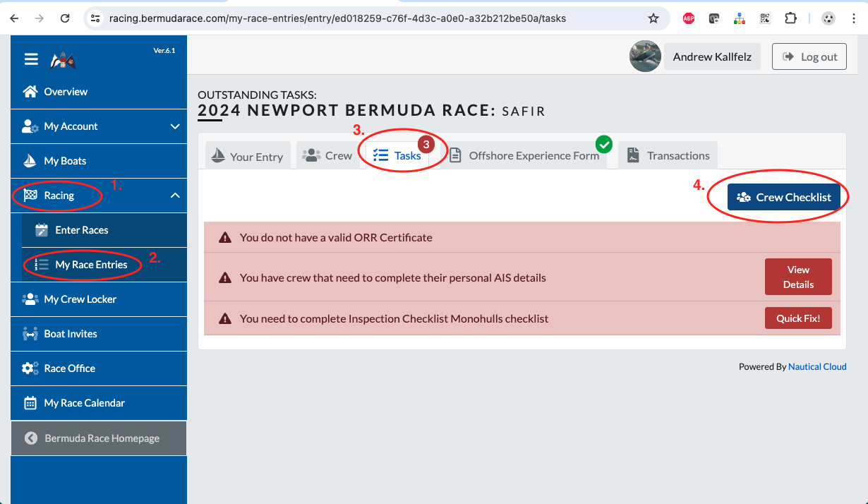Open Overview in the sidebar
The image size is (868, 504).
coord(99,92)
